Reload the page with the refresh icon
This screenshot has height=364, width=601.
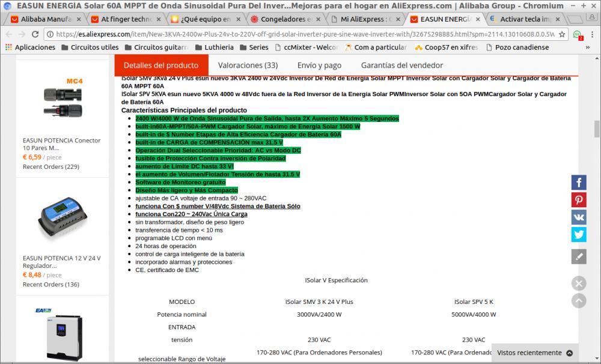tap(35, 34)
